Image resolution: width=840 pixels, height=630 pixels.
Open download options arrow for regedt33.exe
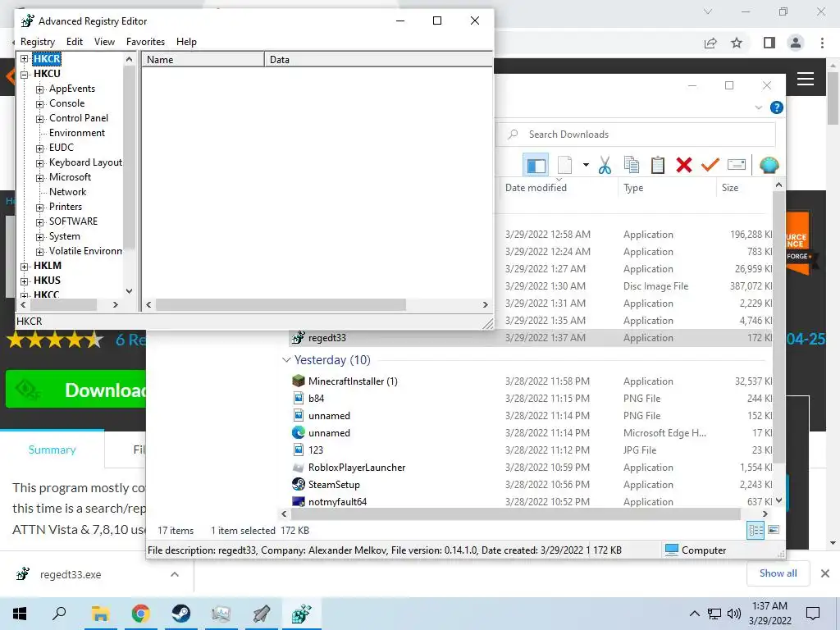coord(175,574)
